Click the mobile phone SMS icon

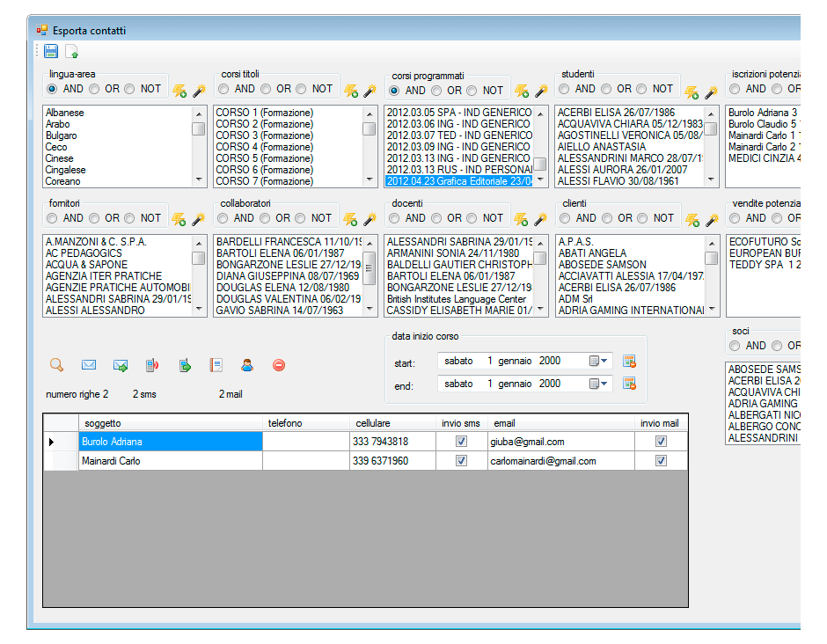(x=152, y=365)
